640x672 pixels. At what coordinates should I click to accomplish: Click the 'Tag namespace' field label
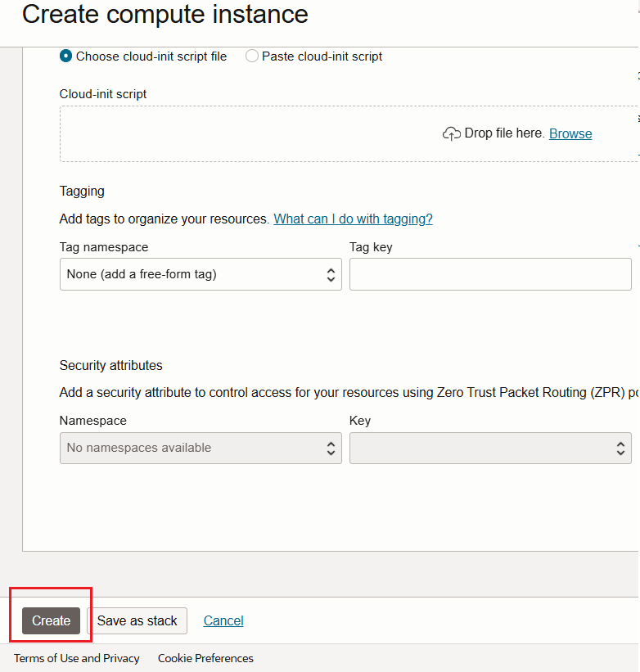click(104, 247)
